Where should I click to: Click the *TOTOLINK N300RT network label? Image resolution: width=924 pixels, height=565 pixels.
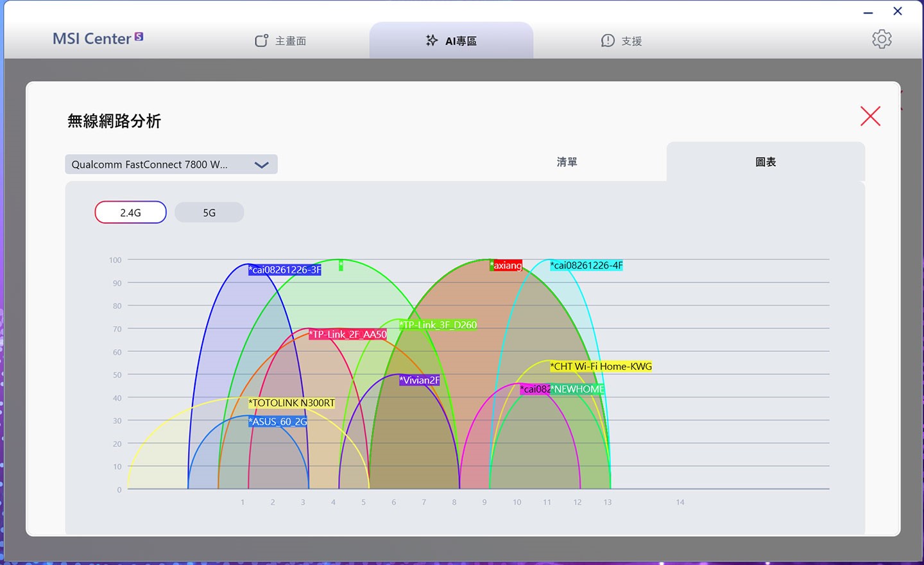[x=291, y=403]
